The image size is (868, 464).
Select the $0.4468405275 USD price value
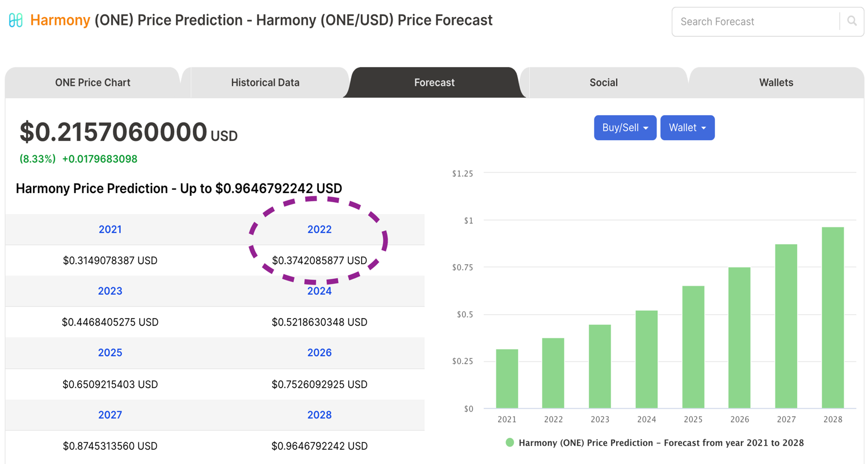click(110, 322)
